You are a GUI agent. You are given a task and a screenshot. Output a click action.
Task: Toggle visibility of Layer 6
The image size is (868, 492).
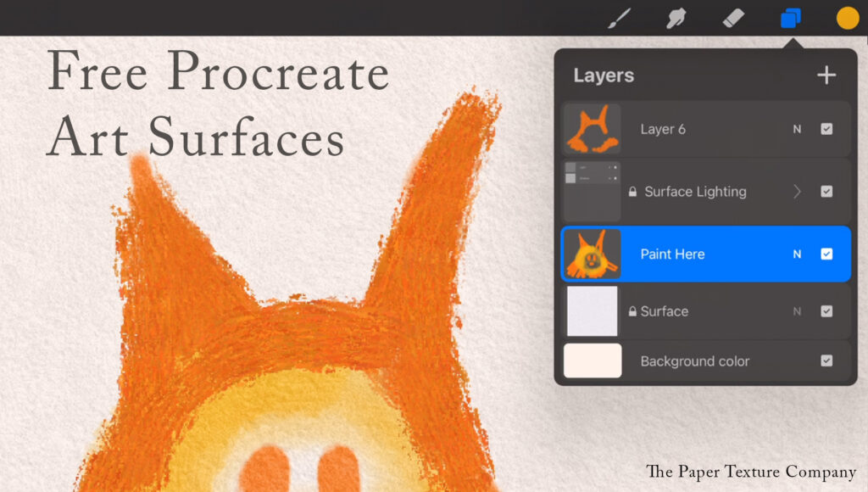pyautogui.click(x=828, y=129)
